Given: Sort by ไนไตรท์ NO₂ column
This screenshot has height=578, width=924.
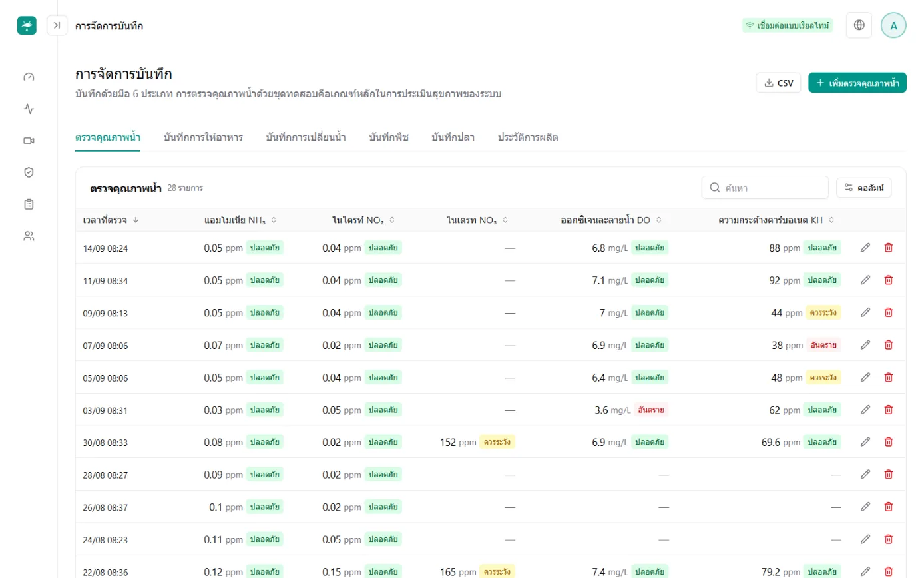Looking at the screenshot, I should point(363,220).
